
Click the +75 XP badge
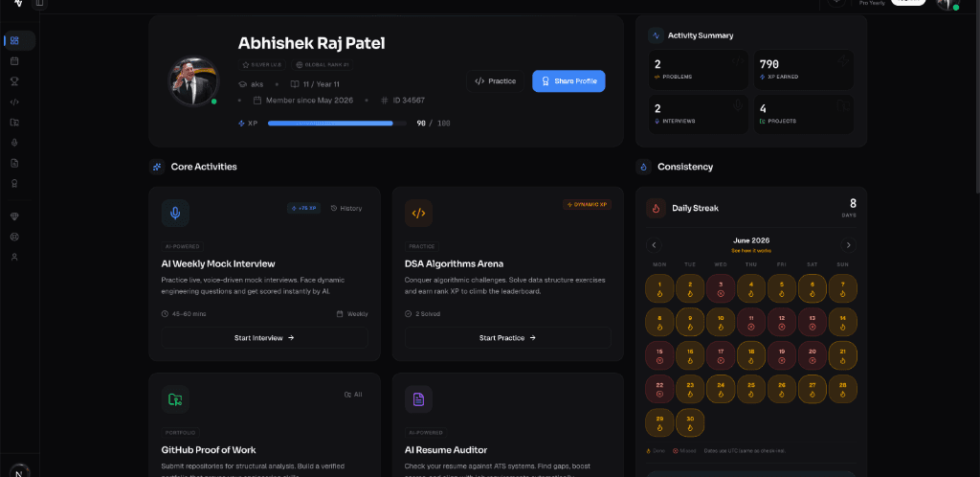point(303,208)
